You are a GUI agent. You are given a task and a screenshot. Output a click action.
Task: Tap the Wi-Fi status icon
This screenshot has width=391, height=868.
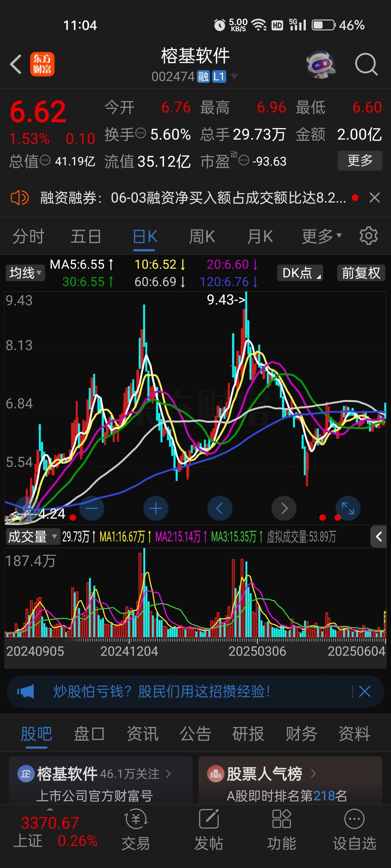(259, 25)
